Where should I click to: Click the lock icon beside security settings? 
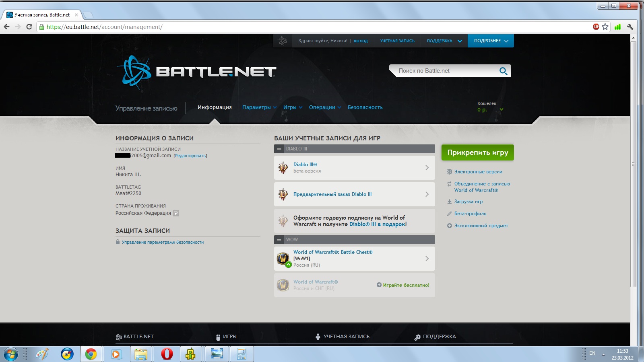(118, 242)
